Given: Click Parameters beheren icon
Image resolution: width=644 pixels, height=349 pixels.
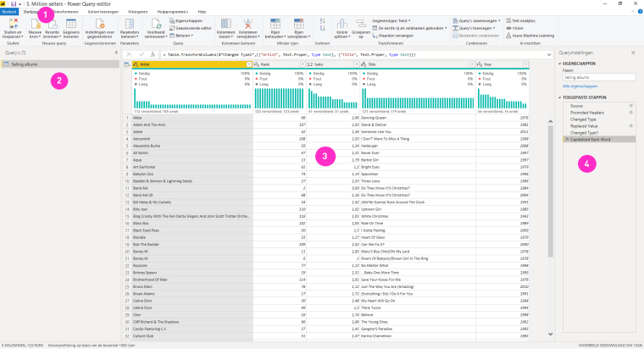Looking at the screenshot, I should (130, 24).
